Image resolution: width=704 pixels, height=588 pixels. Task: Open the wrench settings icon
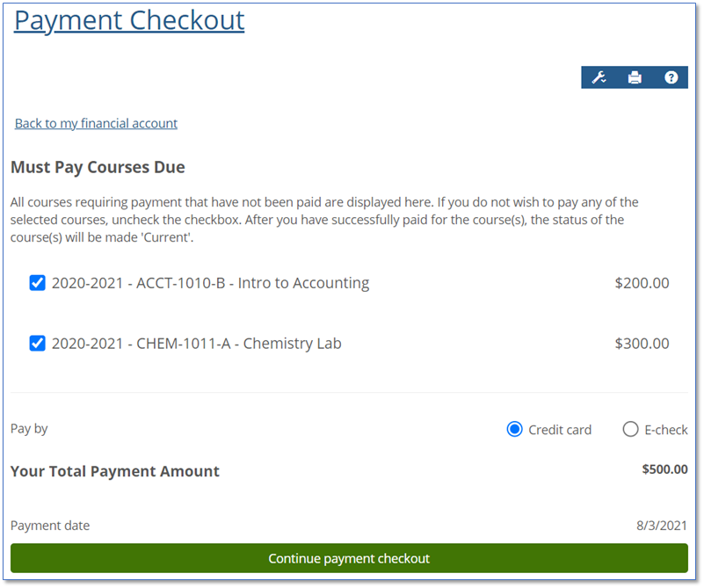(x=599, y=77)
